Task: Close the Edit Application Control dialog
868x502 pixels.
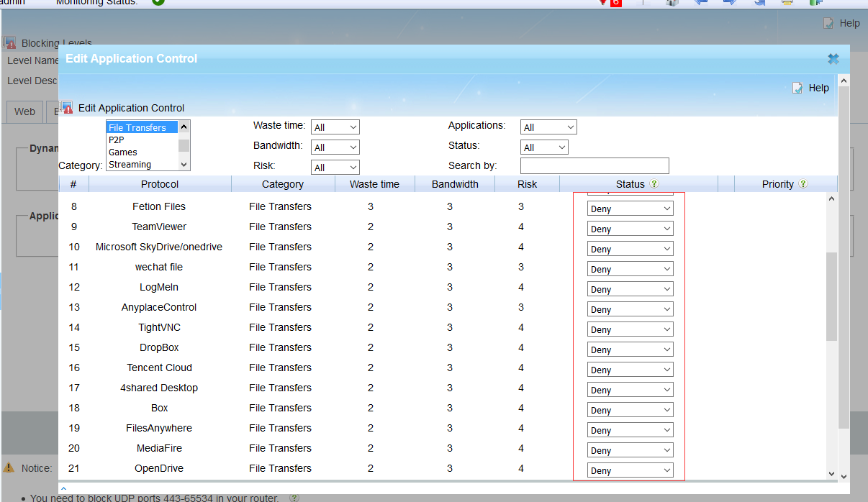Action: tap(833, 59)
